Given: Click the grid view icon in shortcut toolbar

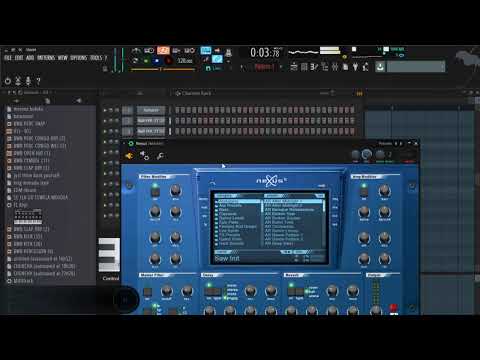Looking at the screenshot, I should click(x=304, y=67).
